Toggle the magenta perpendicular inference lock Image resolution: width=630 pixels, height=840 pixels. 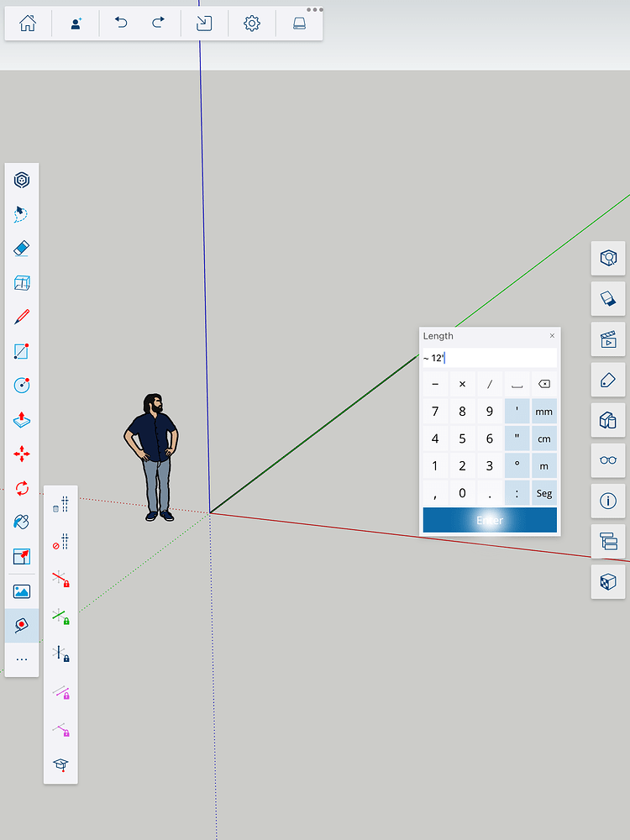point(60,729)
